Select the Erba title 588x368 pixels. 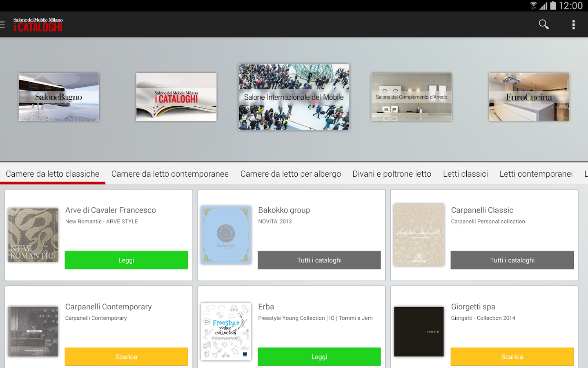pyautogui.click(x=266, y=307)
